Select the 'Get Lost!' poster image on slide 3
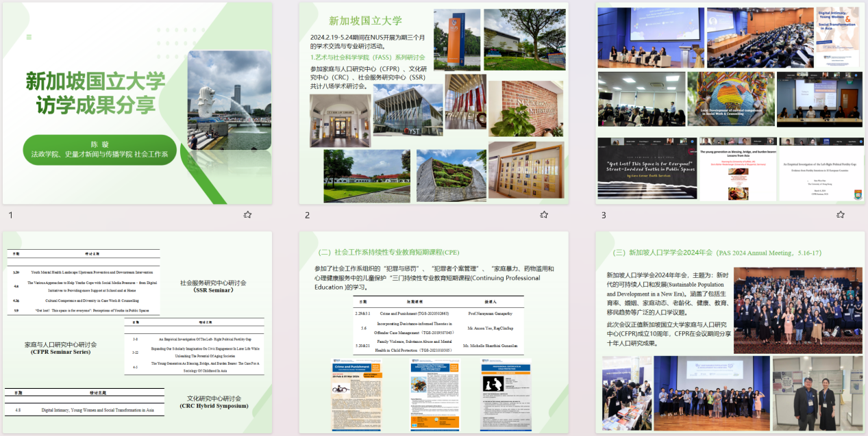The image size is (868, 436). 647,168
